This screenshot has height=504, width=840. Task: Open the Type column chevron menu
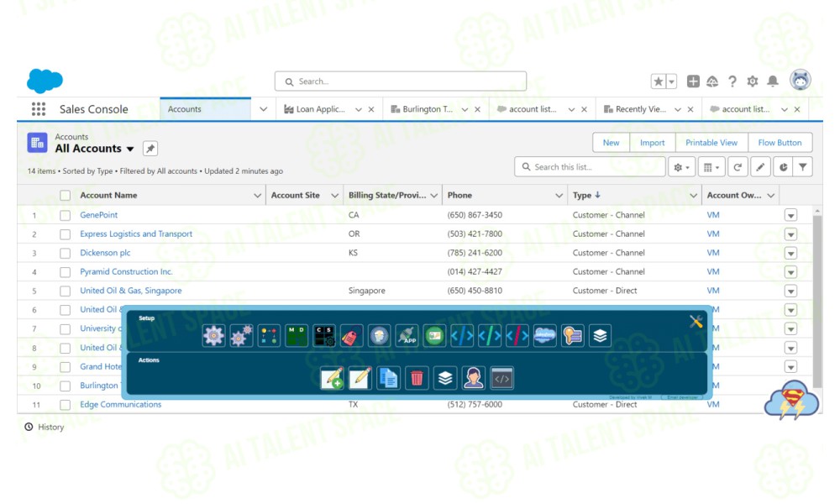click(x=693, y=196)
